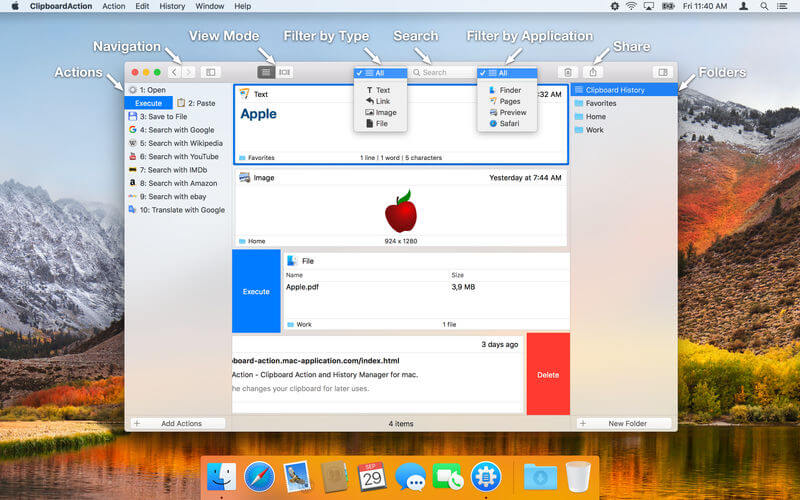
Task: Switch to list view mode
Action: click(x=266, y=72)
